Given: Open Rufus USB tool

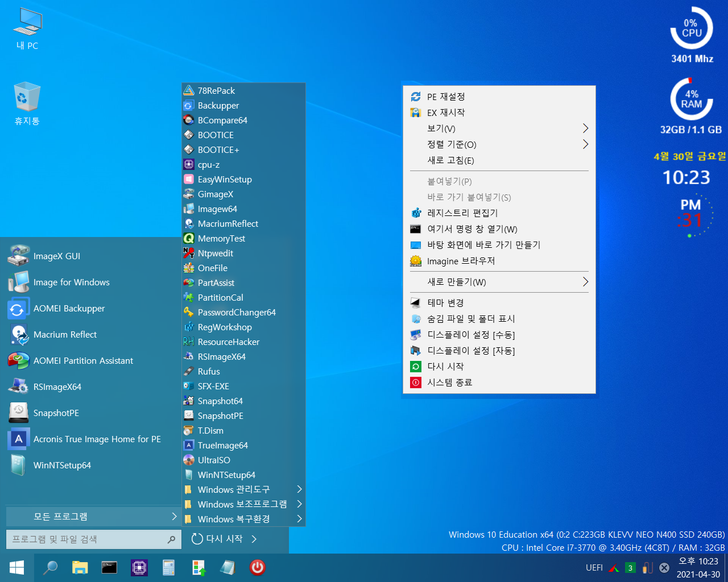Looking at the screenshot, I should (x=243, y=372).
